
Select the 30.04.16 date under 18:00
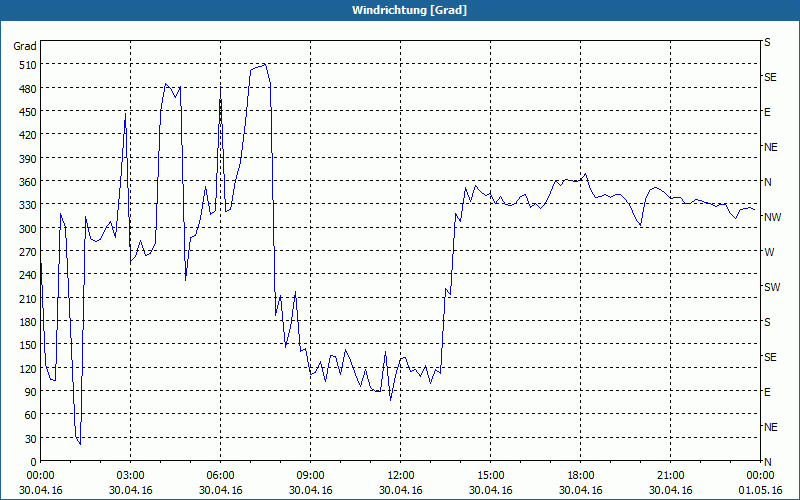coord(581,490)
